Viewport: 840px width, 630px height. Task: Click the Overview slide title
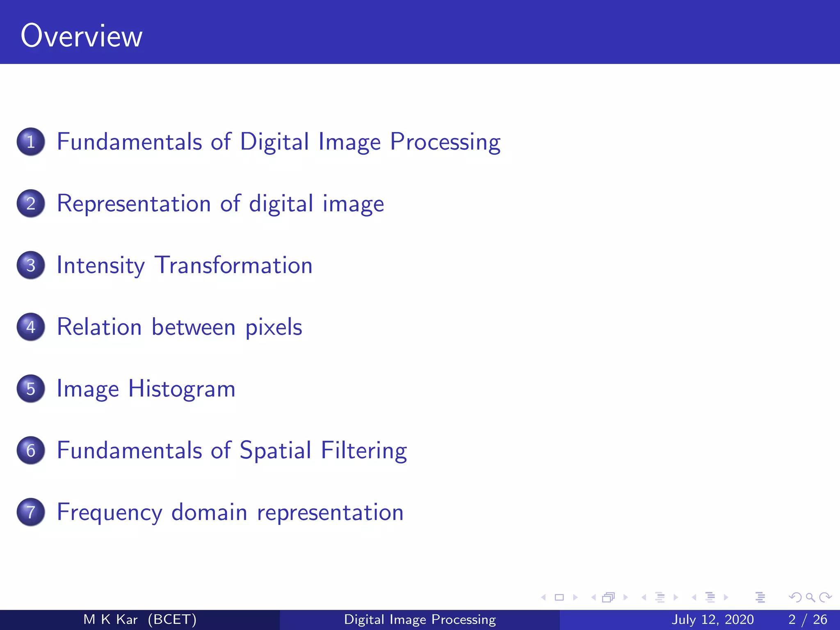[x=82, y=36]
